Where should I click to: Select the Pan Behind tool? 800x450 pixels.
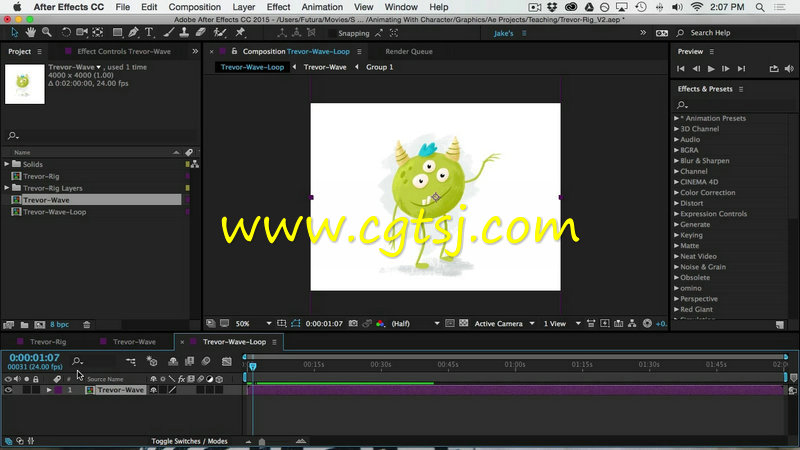97,33
